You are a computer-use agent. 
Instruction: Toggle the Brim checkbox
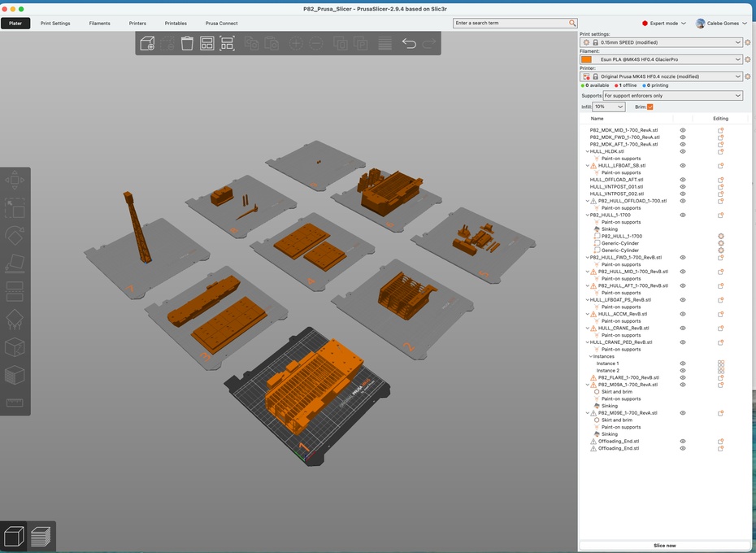tap(650, 107)
